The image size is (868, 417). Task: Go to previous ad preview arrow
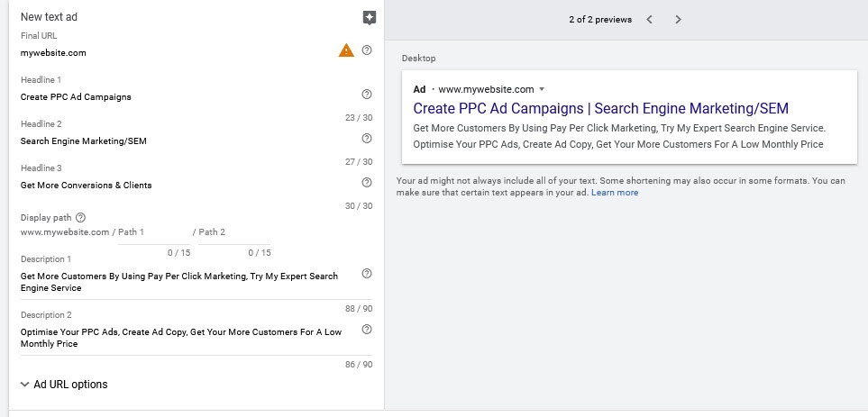[x=649, y=19]
